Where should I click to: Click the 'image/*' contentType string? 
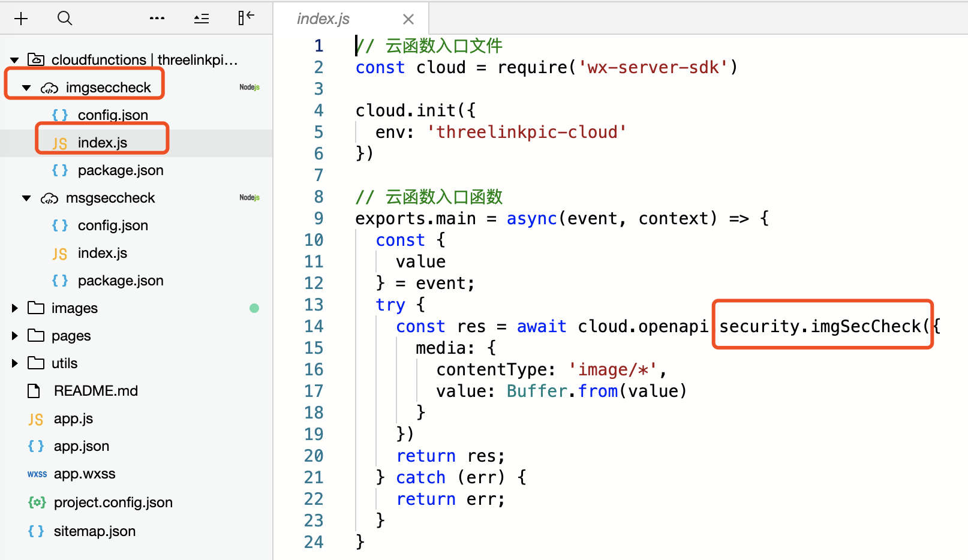click(613, 369)
